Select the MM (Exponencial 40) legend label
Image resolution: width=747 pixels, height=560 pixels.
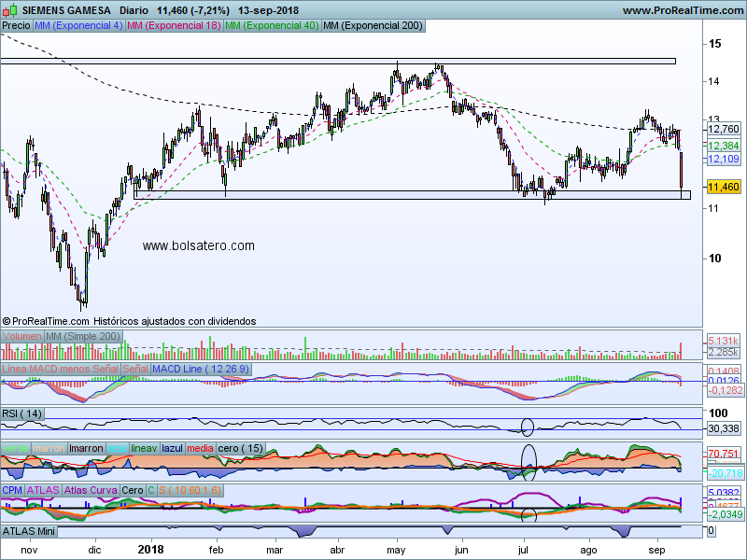coord(272,25)
